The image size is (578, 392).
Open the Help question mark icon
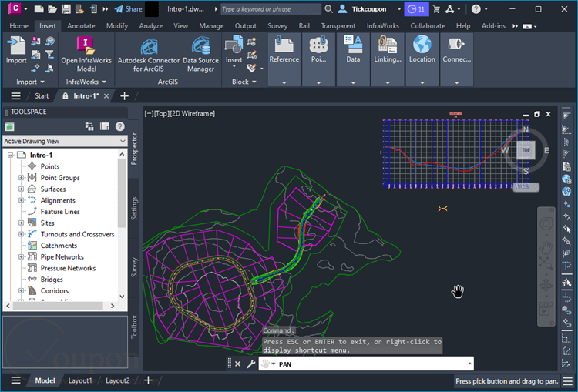[476, 9]
